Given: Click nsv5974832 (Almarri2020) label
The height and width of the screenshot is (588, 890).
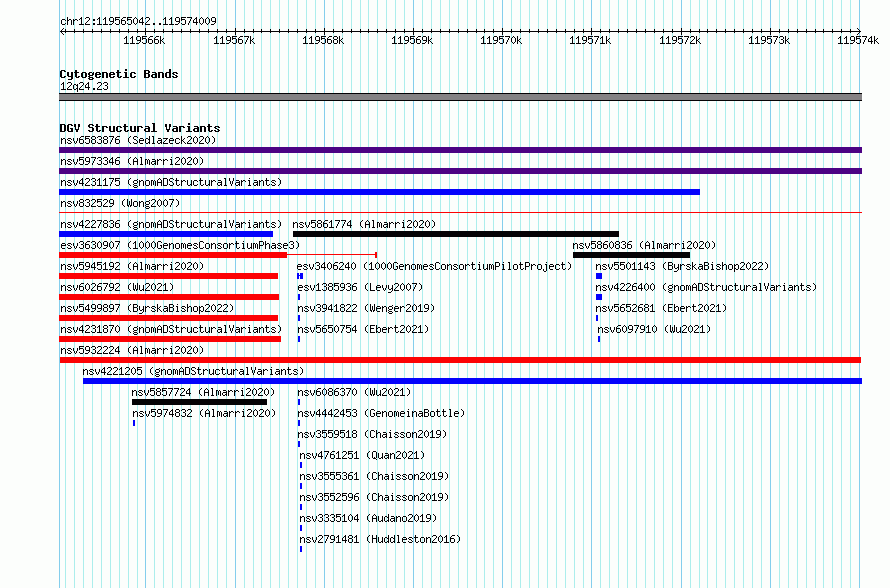Looking at the screenshot, I should click(x=204, y=413).
